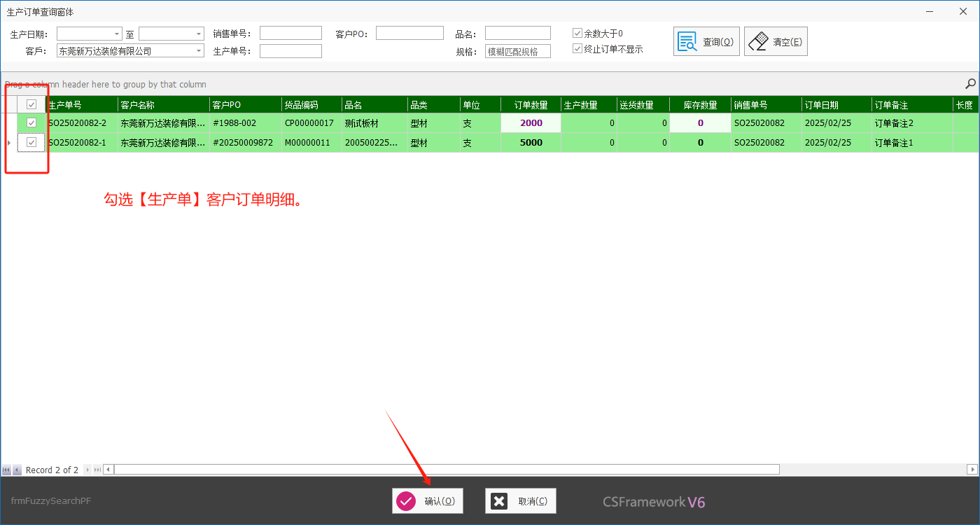Click the 清空(E) clear button
Image resolution: width=980 pixels, height=525 pixels.
pyautogui.click(x=776, y=42)
